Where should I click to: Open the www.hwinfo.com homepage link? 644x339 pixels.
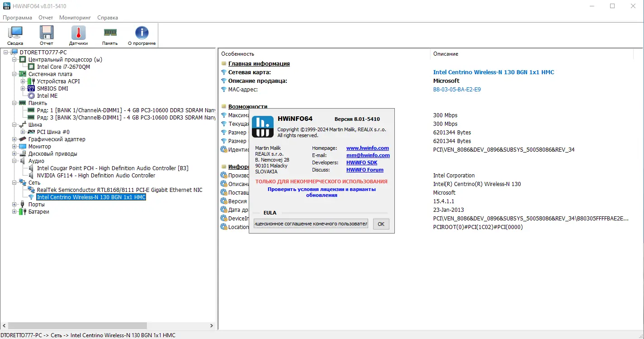368,148
